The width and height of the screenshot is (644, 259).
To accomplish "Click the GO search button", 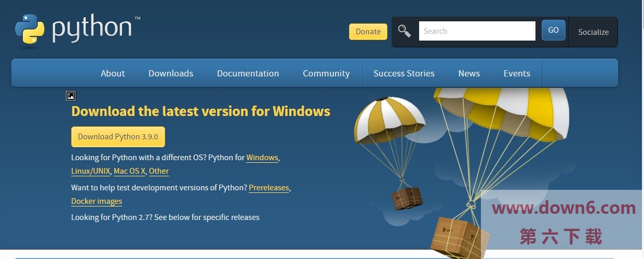I will coord(553,30).
